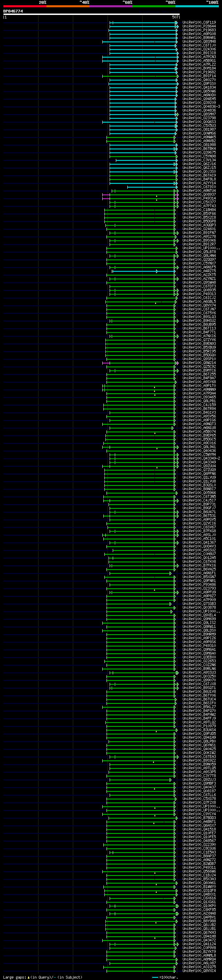Select hit label UniRef100_Q8SMH8
Screen dimensions: 222x980
click(x=199, y=41)
